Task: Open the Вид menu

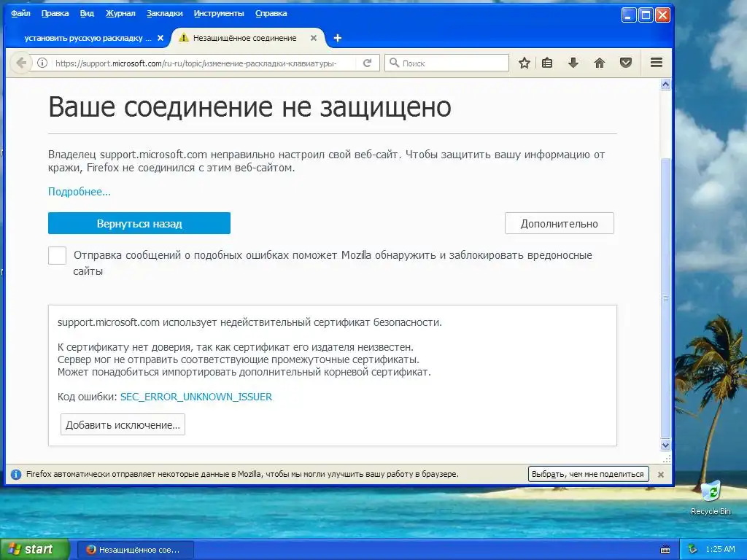Action: [x=87, y=13]
